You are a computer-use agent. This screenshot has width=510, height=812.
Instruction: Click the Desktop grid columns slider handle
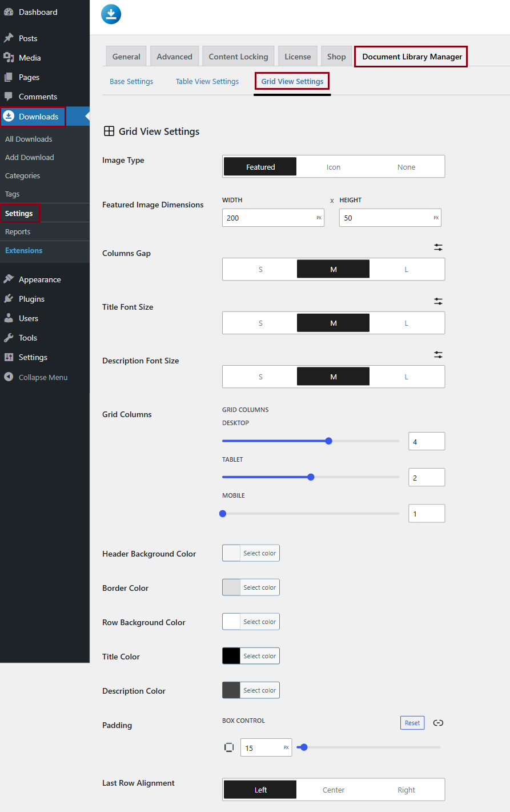click(x=328, y=441)
